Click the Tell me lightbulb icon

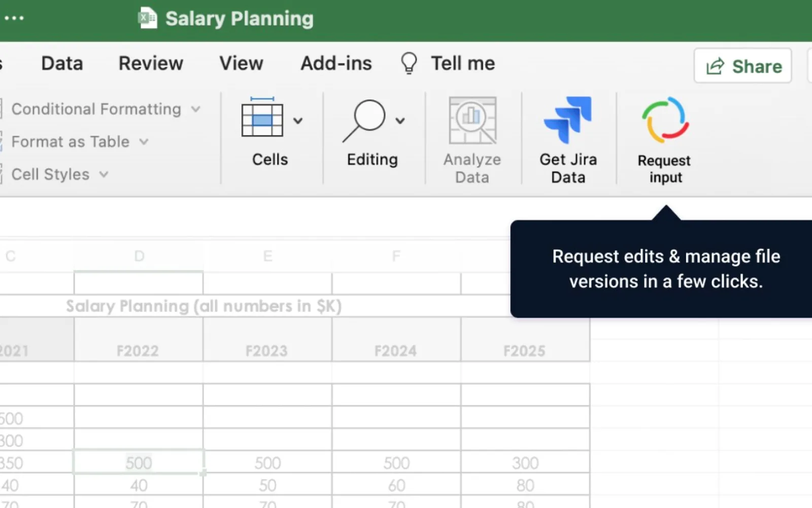(409, 63)
